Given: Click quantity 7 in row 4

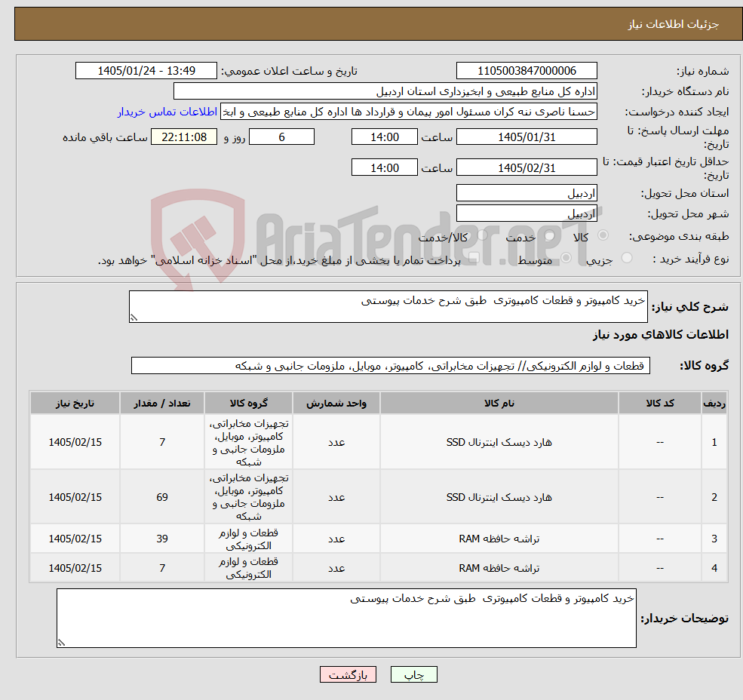Looking at the screenshot, I should click(x=162, y=568).
